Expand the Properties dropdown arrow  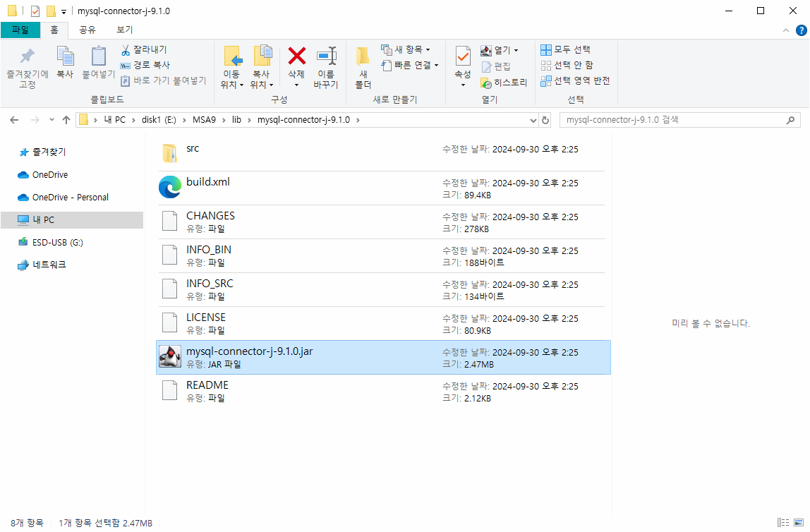tap(463, 85)
